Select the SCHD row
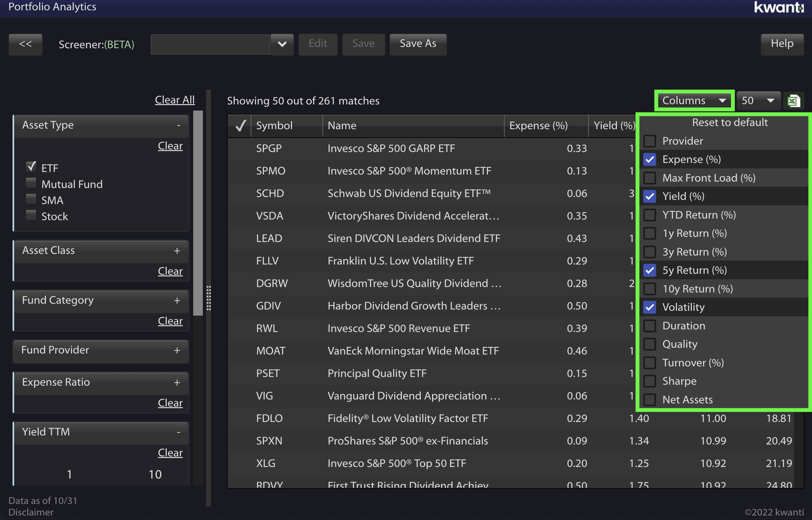 [431, 193]
